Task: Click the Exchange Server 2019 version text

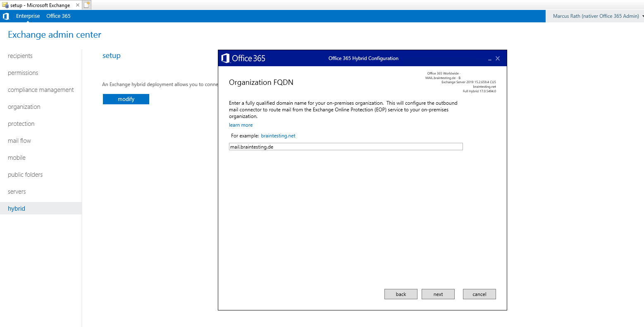Action: pos(468,82)
